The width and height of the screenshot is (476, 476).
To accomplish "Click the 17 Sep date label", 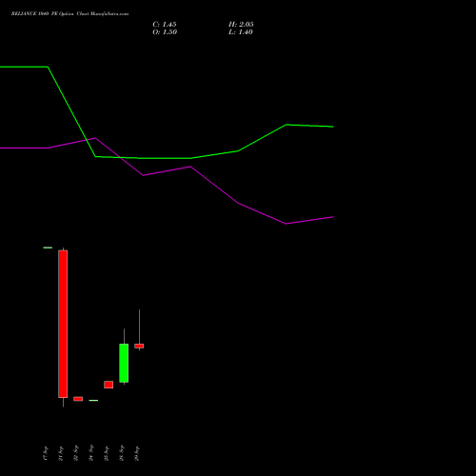I will point(45,453).
